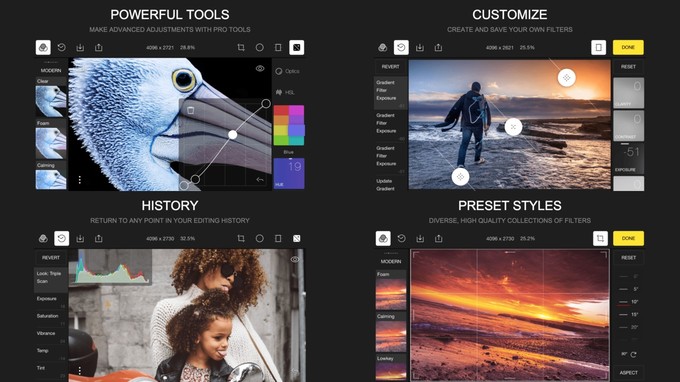Select the crop icon in Powerful Tools toolbar
Image resolution: width=680 pixels, height=382 pixels.
pyautogui.click(x=241, y=47)
